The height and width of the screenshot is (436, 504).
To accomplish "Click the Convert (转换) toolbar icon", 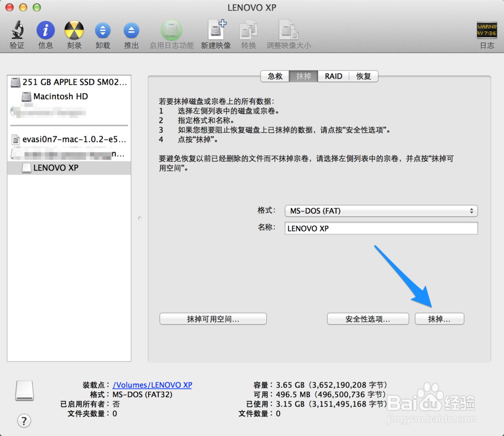I will click(x=248, y=30).
